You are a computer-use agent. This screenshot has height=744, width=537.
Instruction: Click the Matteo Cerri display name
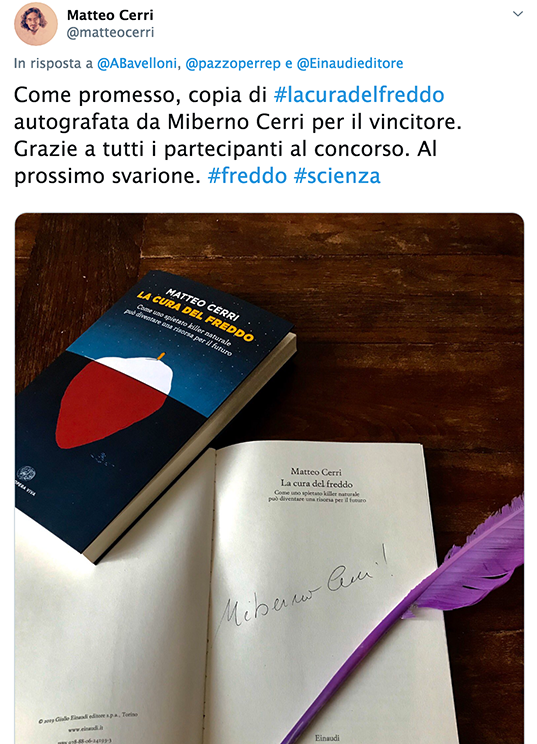point(110,15)
